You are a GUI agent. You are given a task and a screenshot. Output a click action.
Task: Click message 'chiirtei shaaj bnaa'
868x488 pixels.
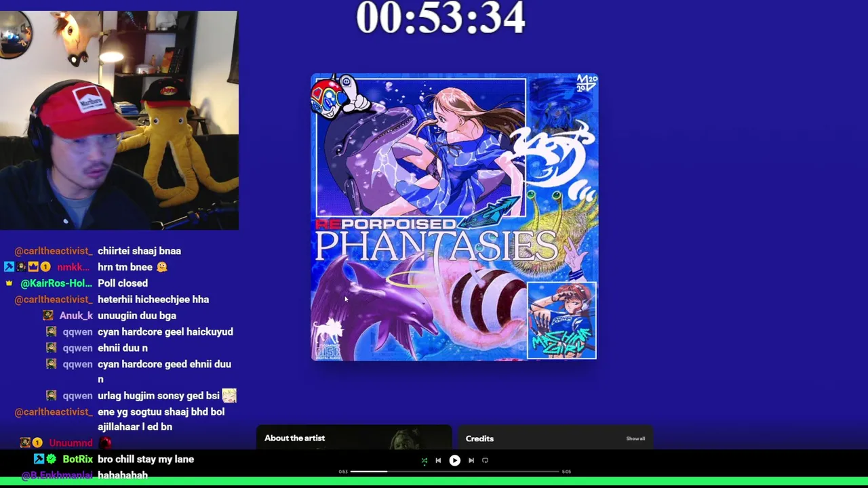(x=139, y=251)
